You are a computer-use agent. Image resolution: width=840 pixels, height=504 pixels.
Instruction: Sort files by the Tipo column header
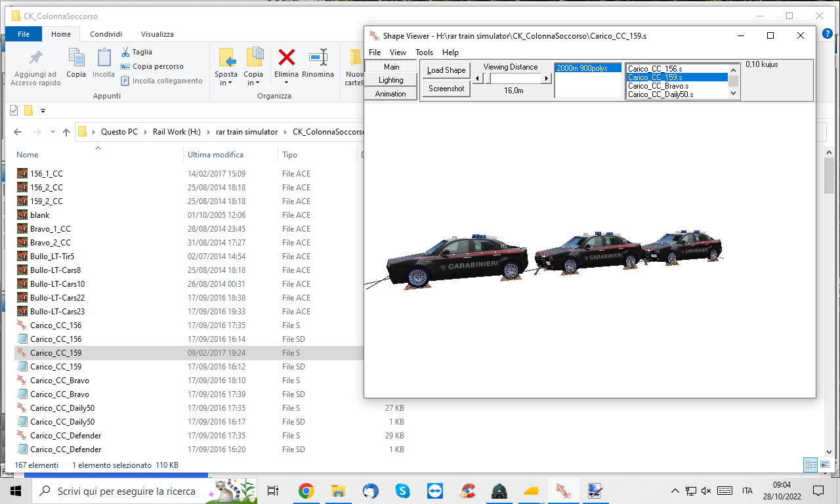tap(289, 155)
